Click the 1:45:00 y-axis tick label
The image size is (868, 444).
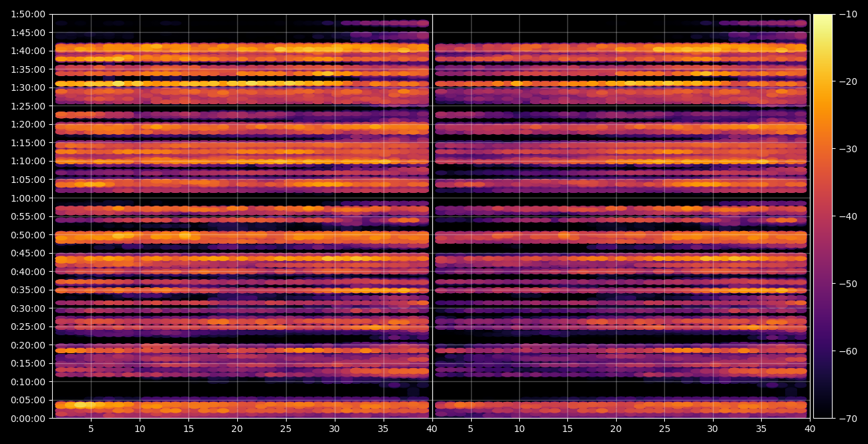coord(28,33)
